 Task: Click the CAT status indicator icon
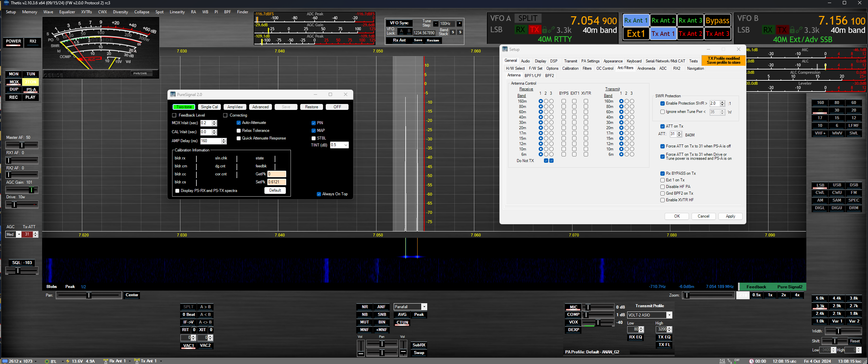(x=737, y=361)
